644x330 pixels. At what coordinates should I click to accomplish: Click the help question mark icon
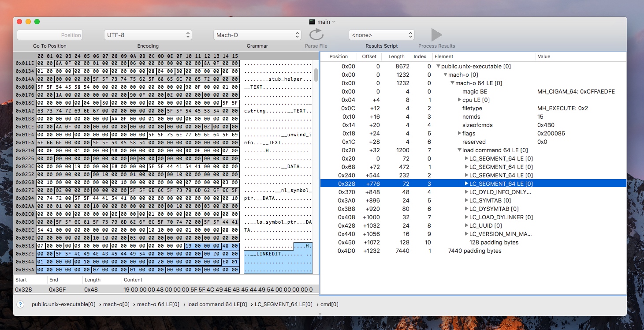tap(20, 304)
